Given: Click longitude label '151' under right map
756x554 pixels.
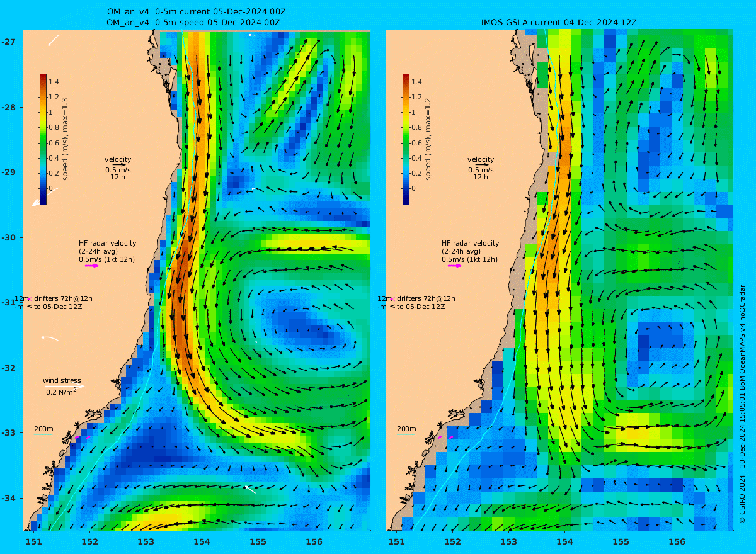Looking at the screenshot, I should pyautogui.click(x=396, y=541).
